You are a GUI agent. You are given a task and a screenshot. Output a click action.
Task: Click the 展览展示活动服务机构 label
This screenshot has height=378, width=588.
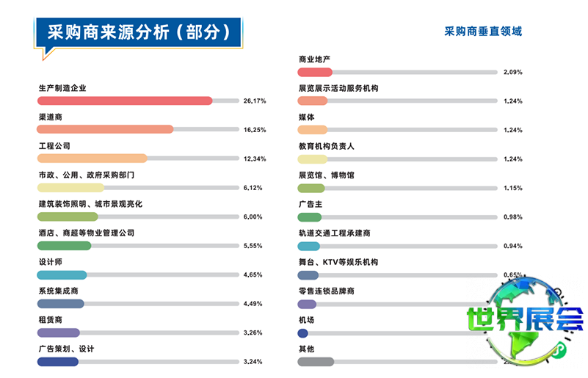(x=338, y=88)
